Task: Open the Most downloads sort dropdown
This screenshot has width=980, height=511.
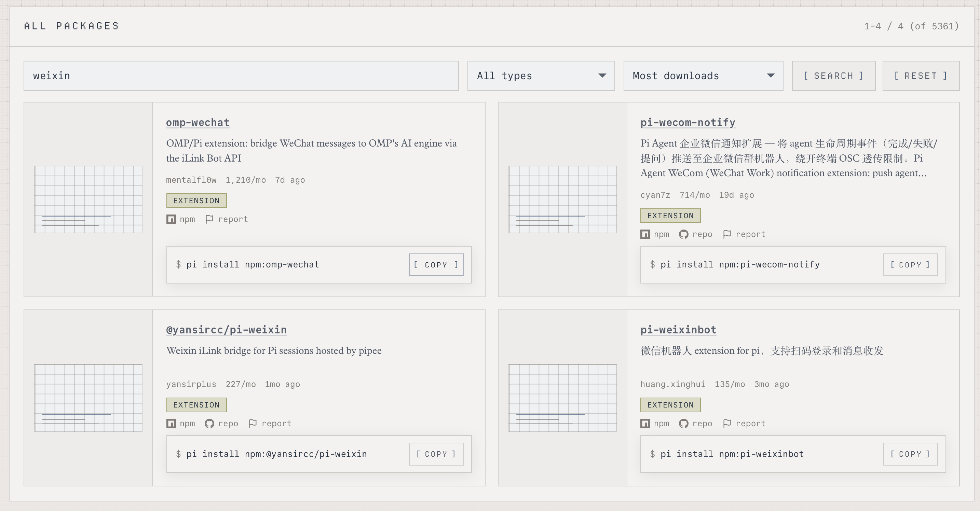Action: [704, 76]
